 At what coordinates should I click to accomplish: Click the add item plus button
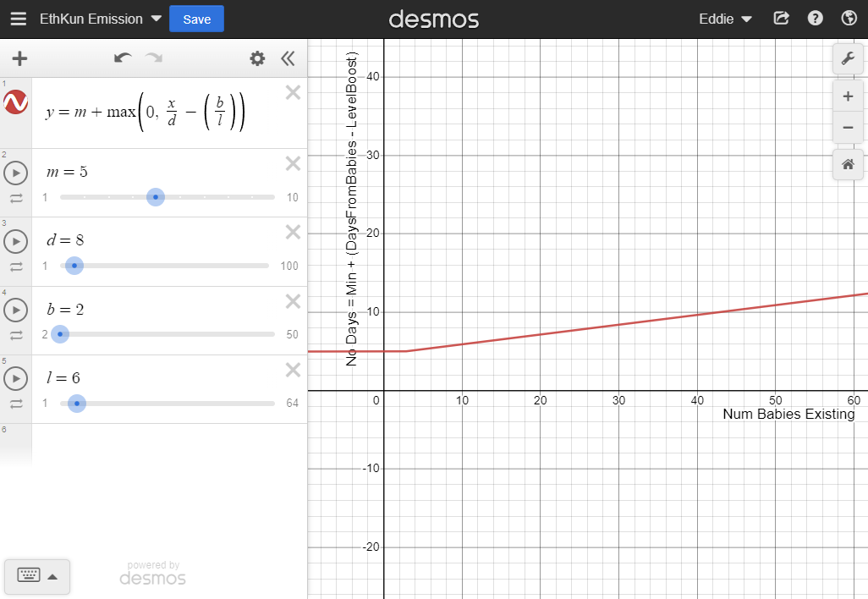(x=19, y=58)
